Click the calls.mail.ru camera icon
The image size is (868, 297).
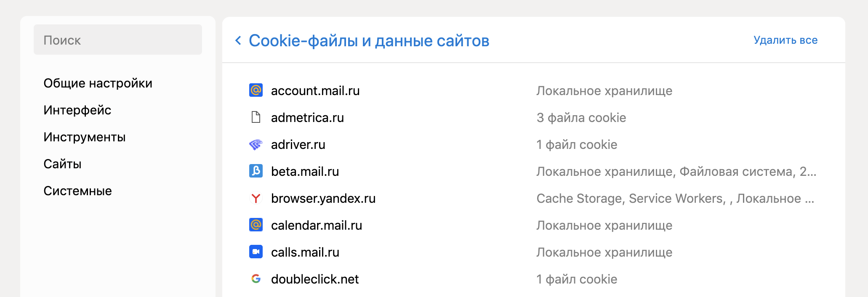click(256, 252)
